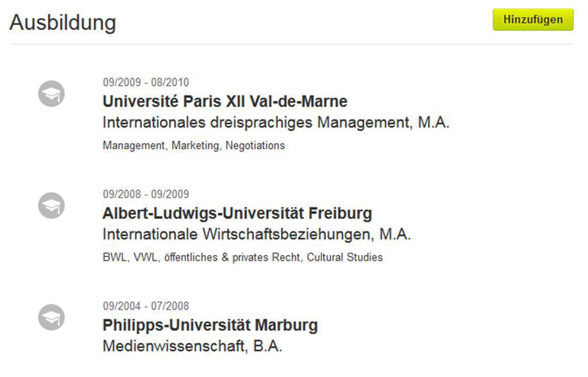The width and height of the screenshot is (588, 377).
Task: Open the Philipps-Universität Marburg entry
Action: pyautogui.click(x=210, y=325)
